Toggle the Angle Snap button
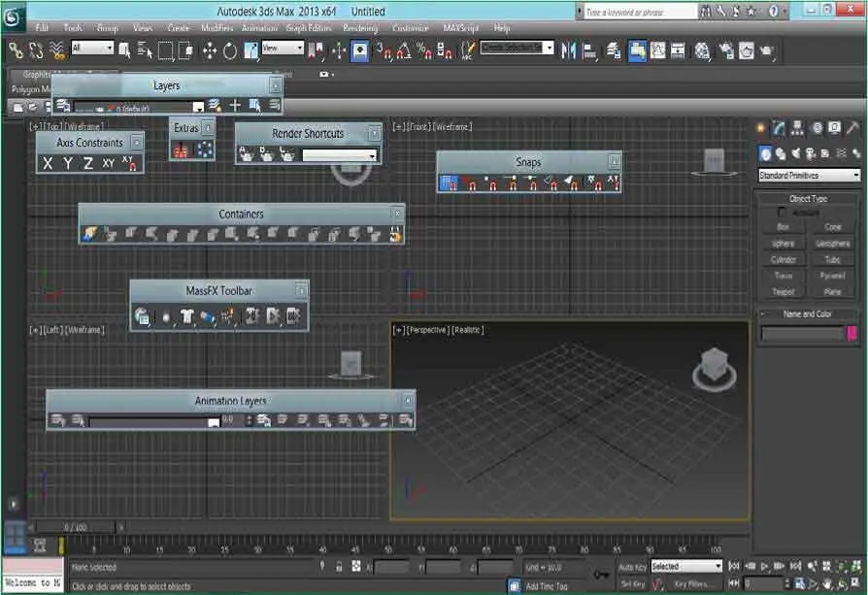The width and height of the screenshot is (868, 595). point(404,50)
